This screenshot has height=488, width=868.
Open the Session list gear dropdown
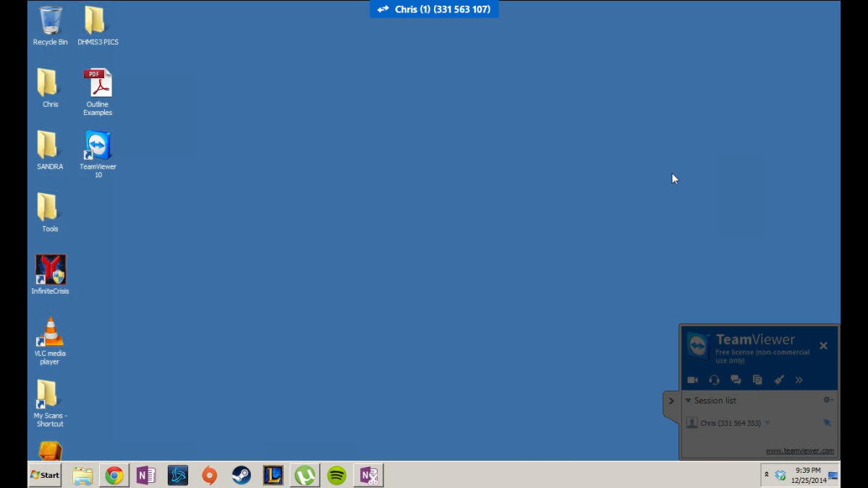[827, 401]
